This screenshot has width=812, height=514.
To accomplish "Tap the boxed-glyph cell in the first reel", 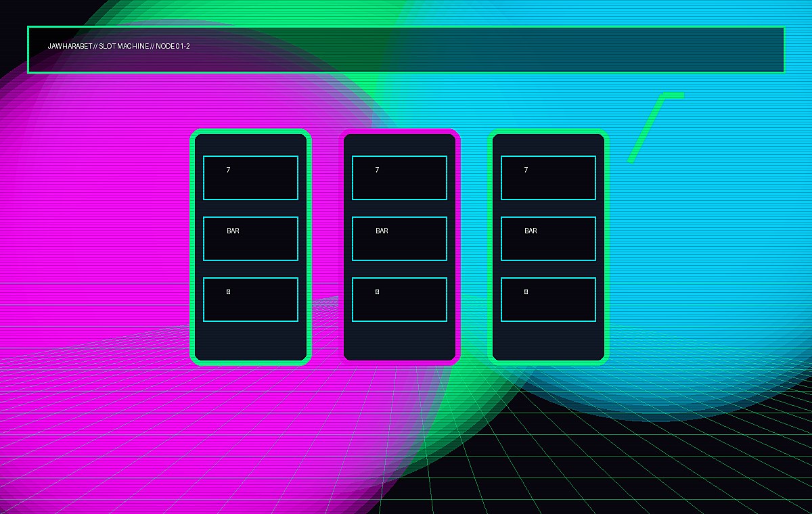I will pyautogui.click(x=250, y=300).
